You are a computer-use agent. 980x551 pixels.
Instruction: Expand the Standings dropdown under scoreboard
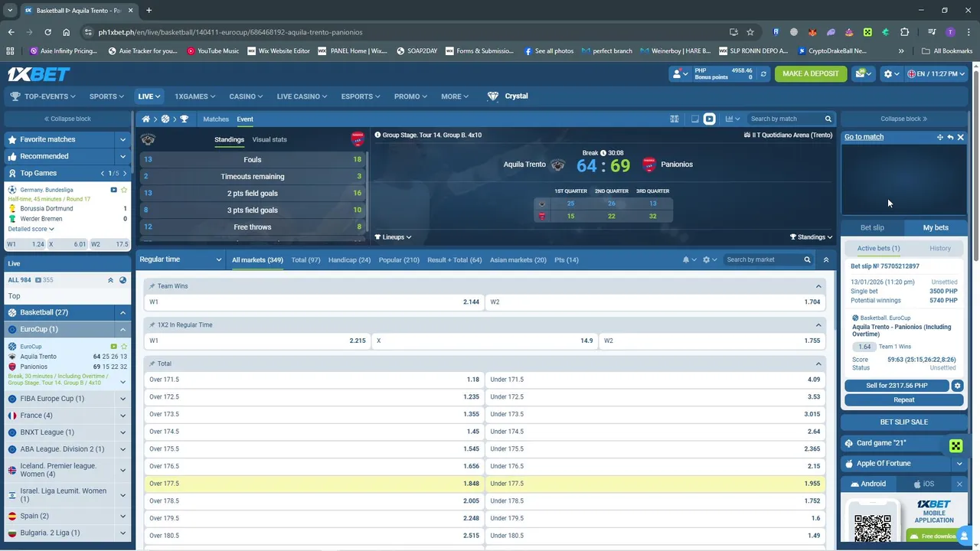(x=812, y=237)
